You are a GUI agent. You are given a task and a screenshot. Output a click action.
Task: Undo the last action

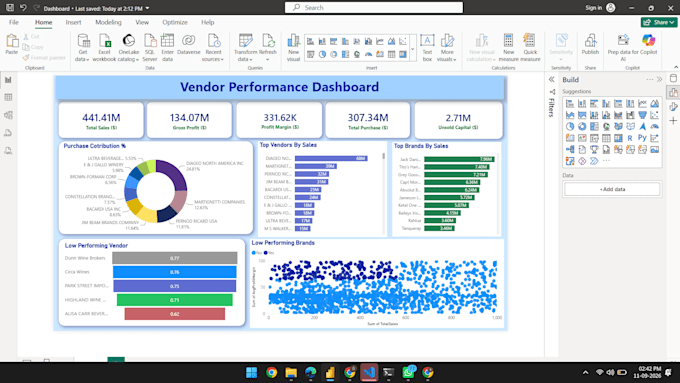[x=23, y=8]
